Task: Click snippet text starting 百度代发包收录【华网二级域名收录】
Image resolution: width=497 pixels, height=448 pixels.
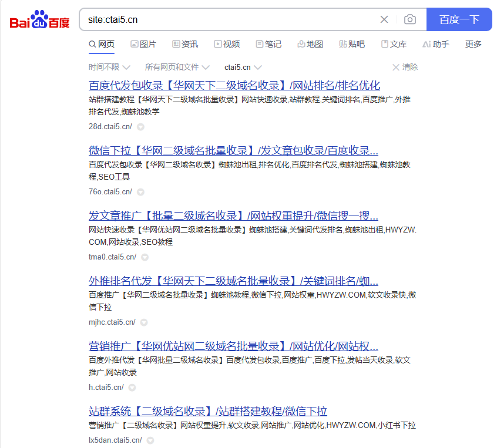Action: coord(250,171)
